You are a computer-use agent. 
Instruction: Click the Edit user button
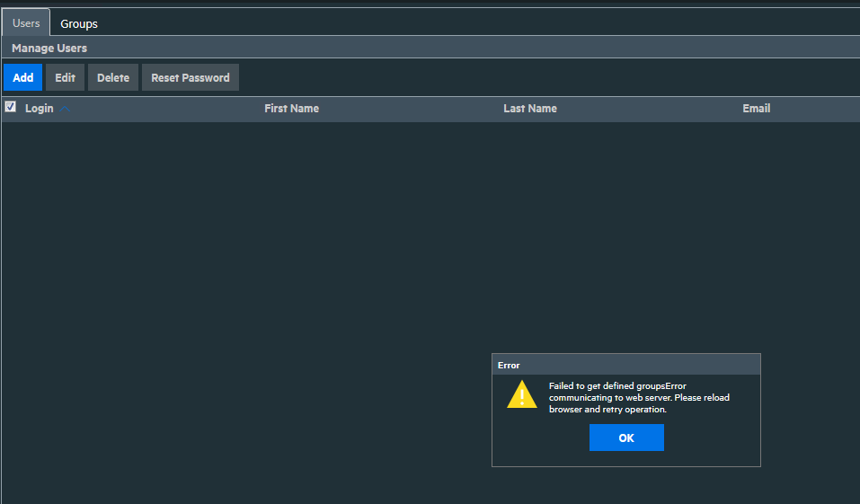[x=65, y=78]
